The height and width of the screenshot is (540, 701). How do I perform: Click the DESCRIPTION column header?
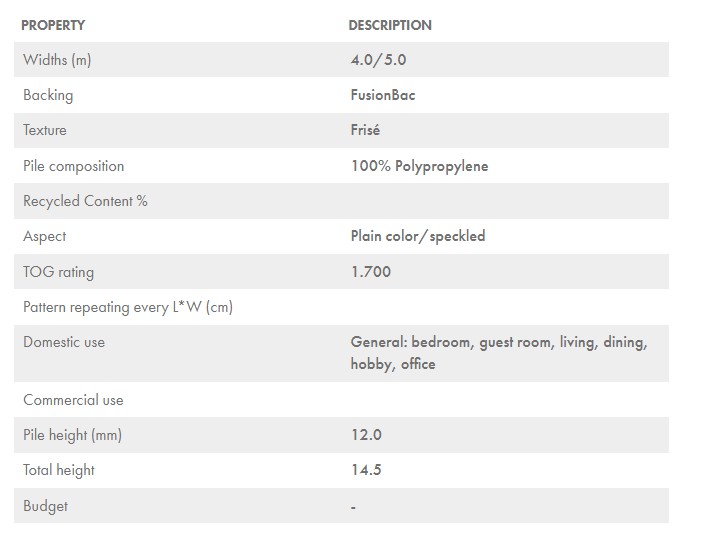pos(390,25)
